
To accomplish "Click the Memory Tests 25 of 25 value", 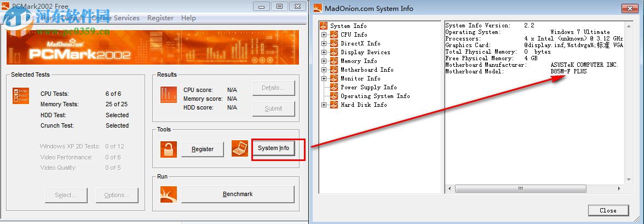I will click(x=117, y=105).
